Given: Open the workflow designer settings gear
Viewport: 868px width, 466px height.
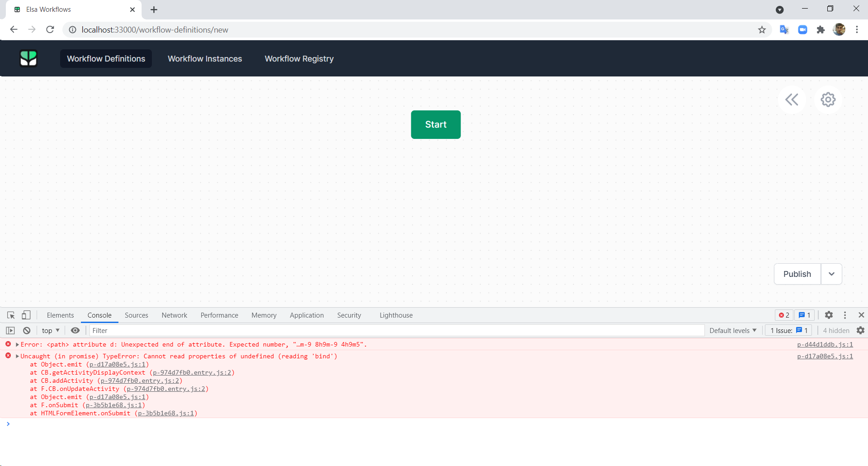Looking at the screenshot, I should pyautogui.click(x=828, y=100).
